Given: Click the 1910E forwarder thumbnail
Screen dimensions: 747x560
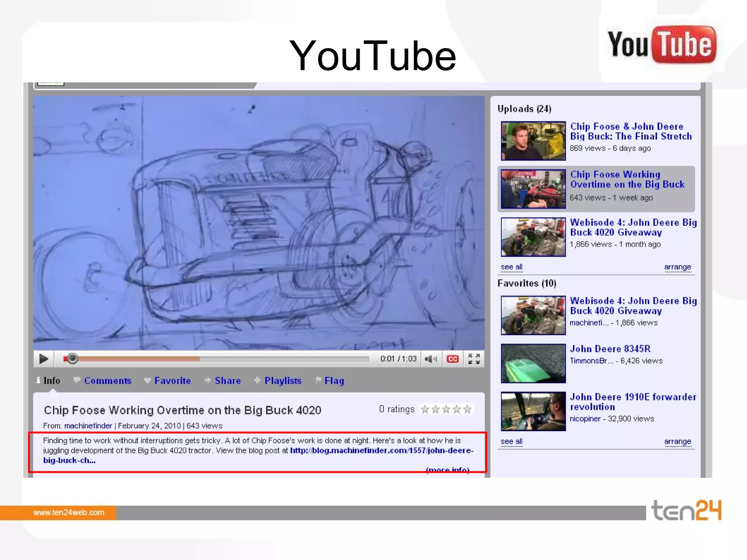Looking at the screenshot, I should [x=533, y=411].
